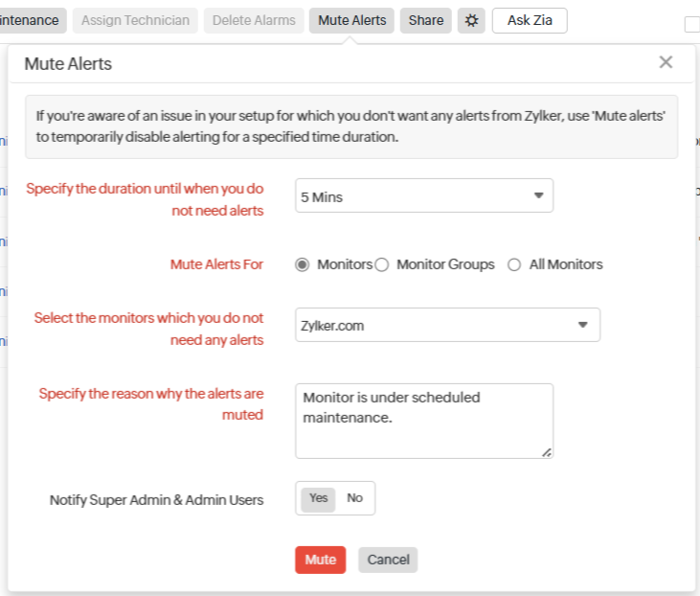The image size is (700, 596).
Task: Choose the Monitor Groups radio option
Action: [x=382, y=264]
